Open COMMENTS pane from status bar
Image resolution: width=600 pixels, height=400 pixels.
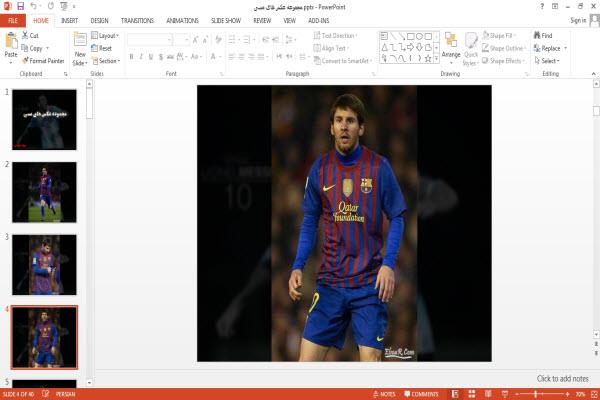pyautogui.click(x=421, y=394)
